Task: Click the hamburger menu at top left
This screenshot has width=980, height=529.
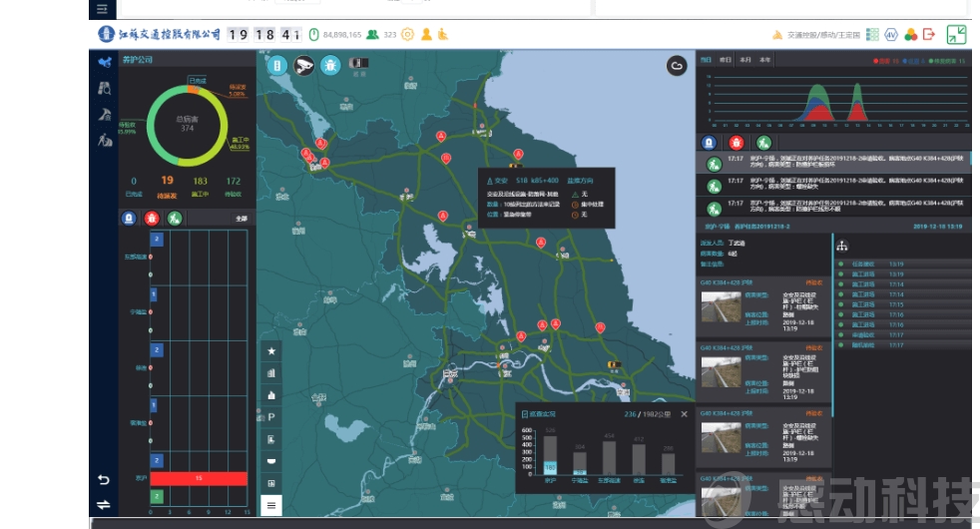Action: tap(103, 8)
